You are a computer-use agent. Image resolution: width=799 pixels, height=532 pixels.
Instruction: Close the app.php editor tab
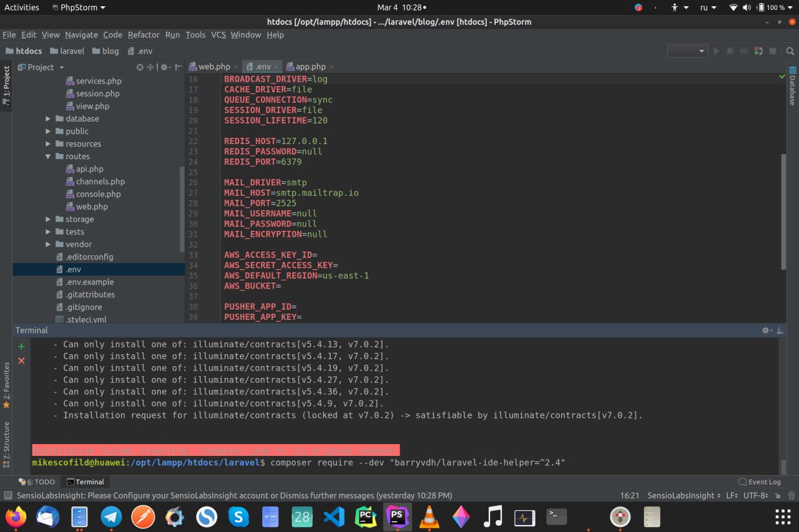coord(331,67)
